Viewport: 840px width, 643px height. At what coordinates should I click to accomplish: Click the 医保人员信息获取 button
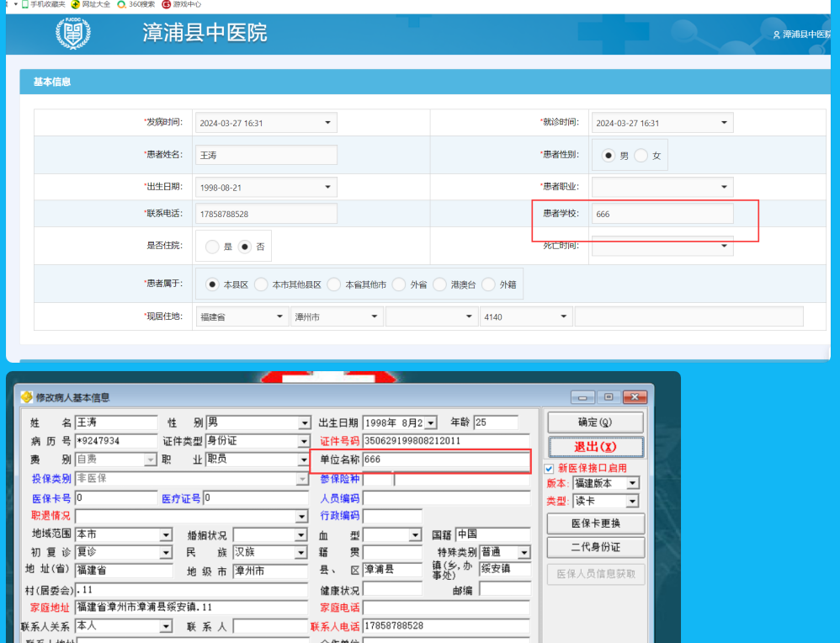595,574
